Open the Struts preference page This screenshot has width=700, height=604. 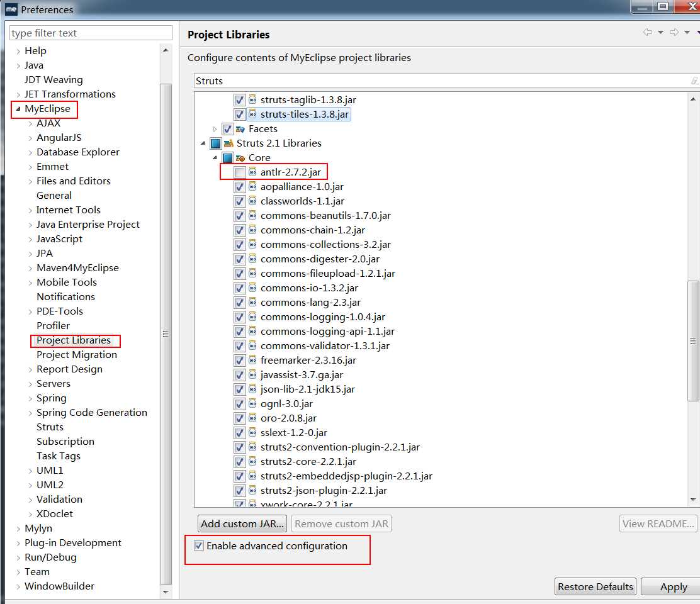[x=50, y=427]
